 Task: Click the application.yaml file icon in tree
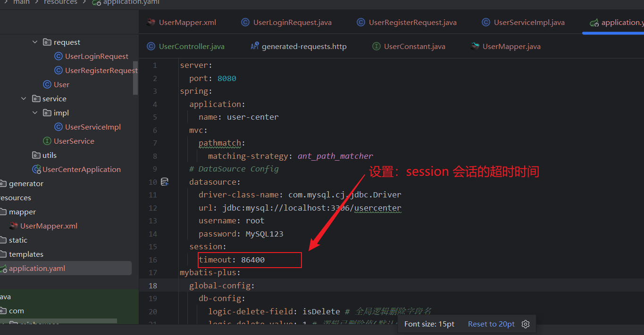(x=3, y=269)
